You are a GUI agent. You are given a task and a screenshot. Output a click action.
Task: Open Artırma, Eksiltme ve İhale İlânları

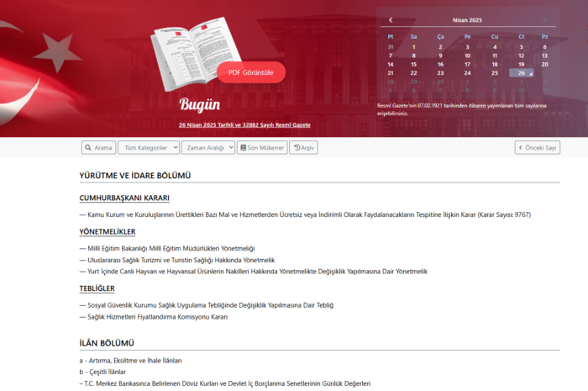point(130,361)
